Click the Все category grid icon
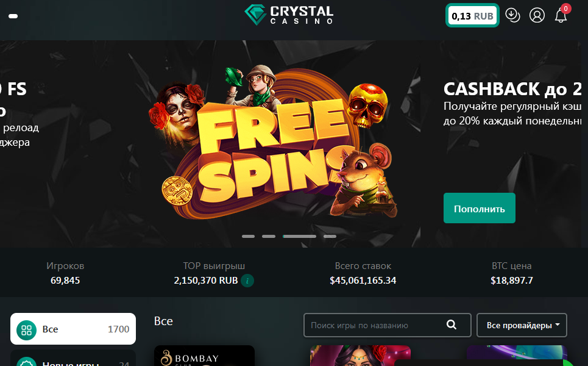The image size is (588, 366). point(26,330)
